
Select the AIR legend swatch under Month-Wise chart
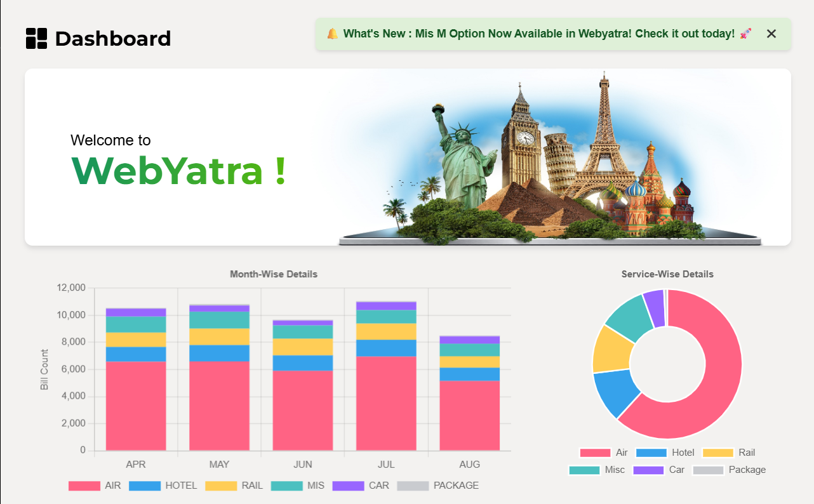coord(84,486)
